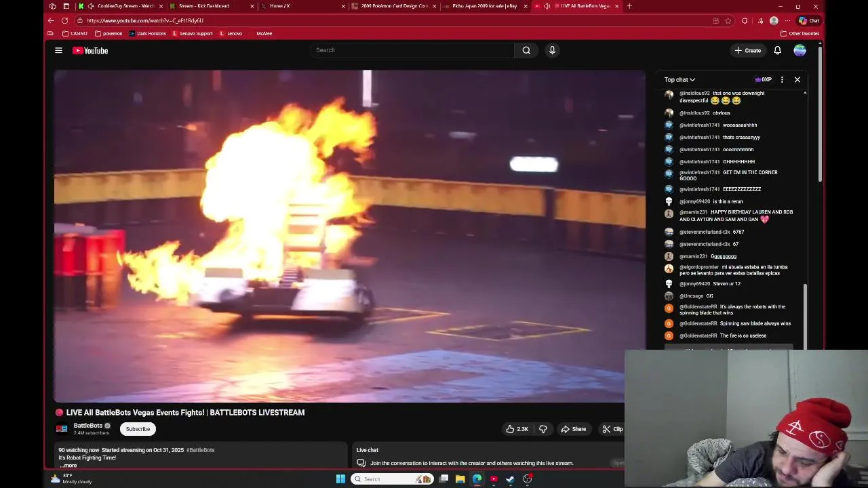868x488 pixels.
Task: Open the weather widget Mostly cloudy
Action: [71, 479]
